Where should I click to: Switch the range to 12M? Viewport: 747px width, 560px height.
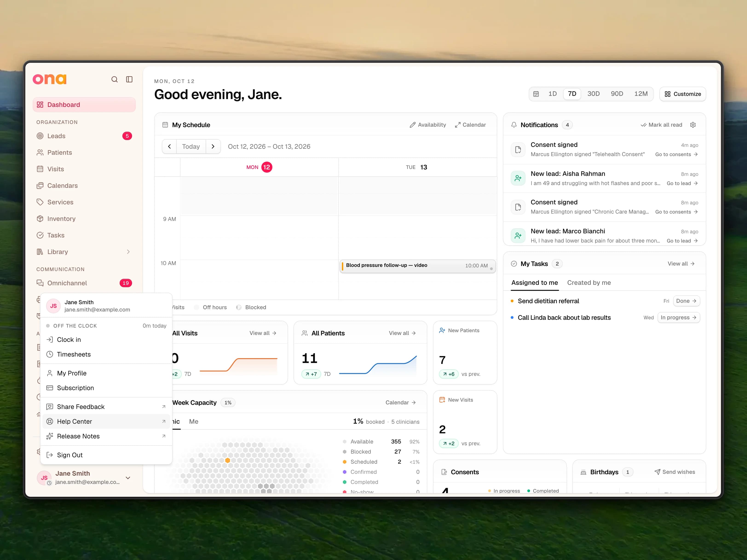click(x=641, y=94)
